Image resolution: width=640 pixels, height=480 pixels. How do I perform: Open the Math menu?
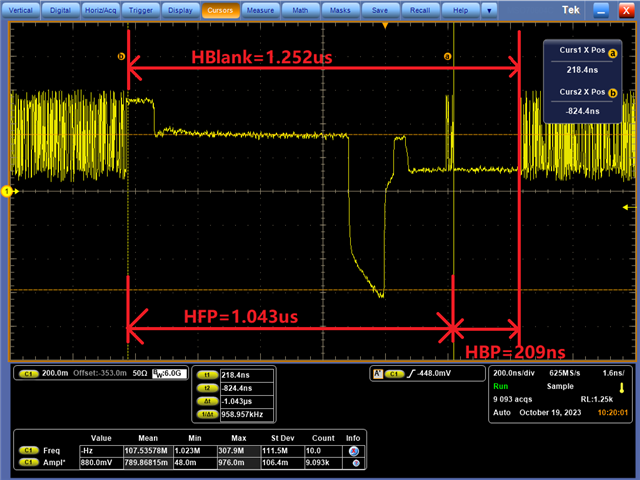pyautogui.click(x=300, y=10)
